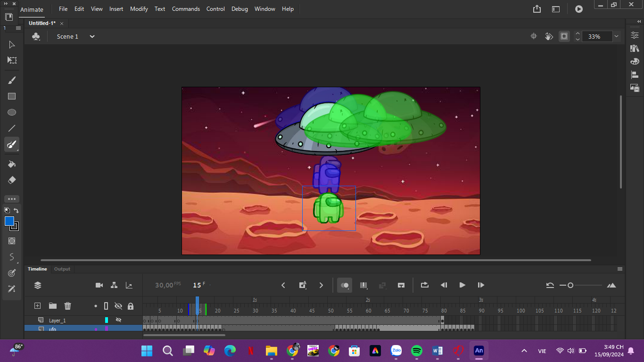Click the bottom brush option wand icon
This screenshot has height=362, width=644.
click(x=12, y=288)
